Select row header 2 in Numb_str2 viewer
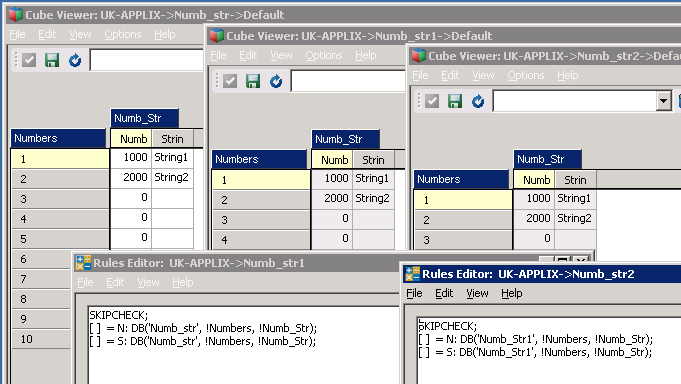Viewport: 681px width, 384px height. [463, 220]
